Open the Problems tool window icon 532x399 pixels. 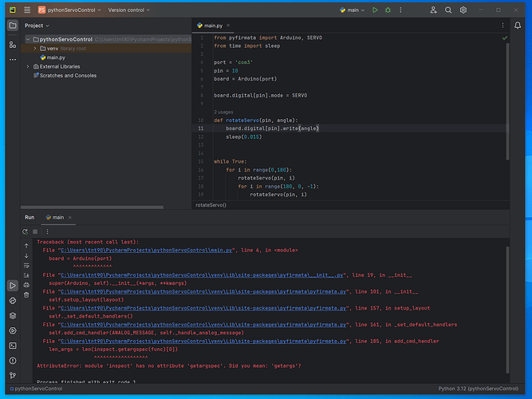(13, 360)
